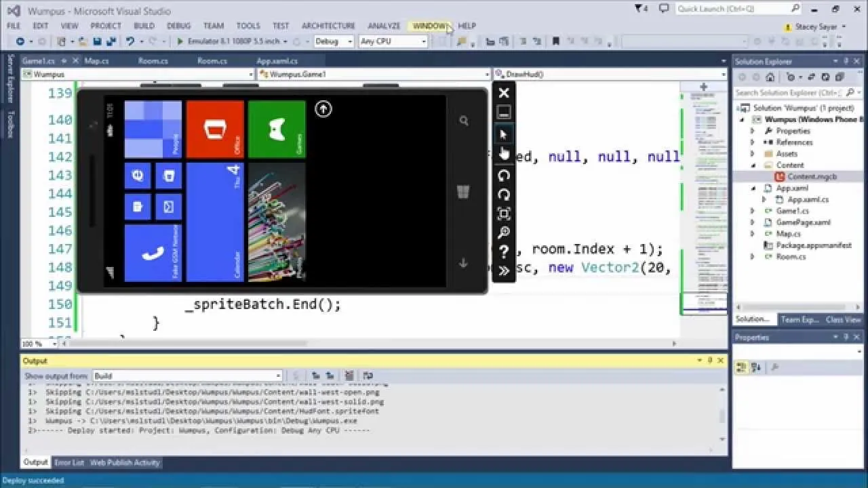Screen dimensions: 868x488
Task: Enable multi-touch input in the emulator toolbar
Action: 504,153
